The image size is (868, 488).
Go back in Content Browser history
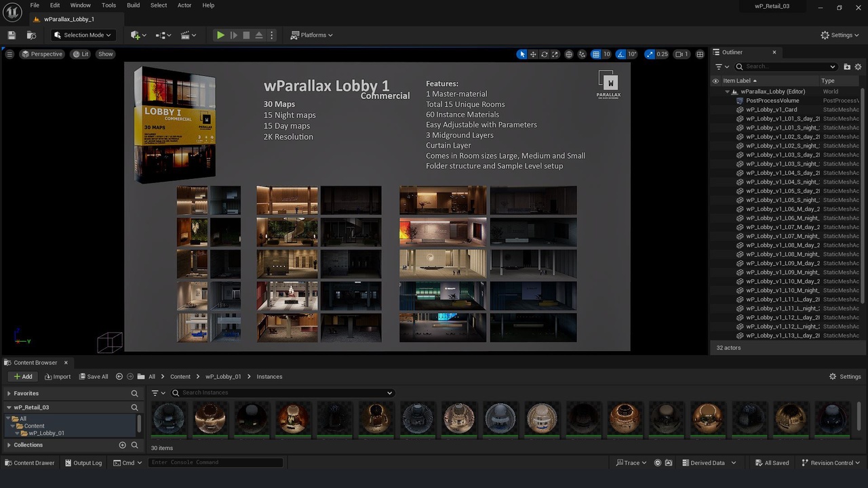click(x=119, y=377)
